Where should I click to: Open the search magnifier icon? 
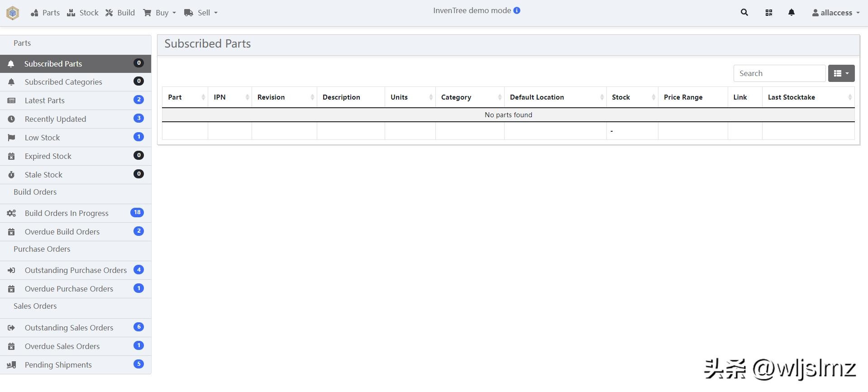point(744,13)
